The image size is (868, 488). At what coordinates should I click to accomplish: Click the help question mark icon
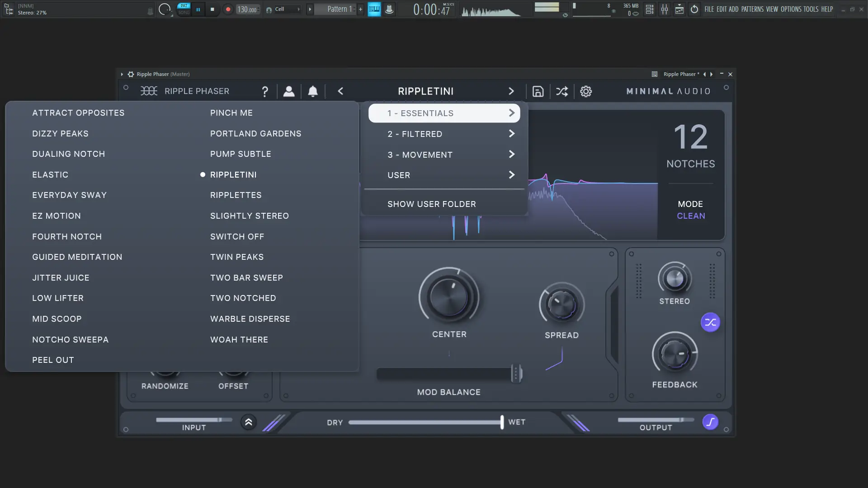(x=265, y=92)
